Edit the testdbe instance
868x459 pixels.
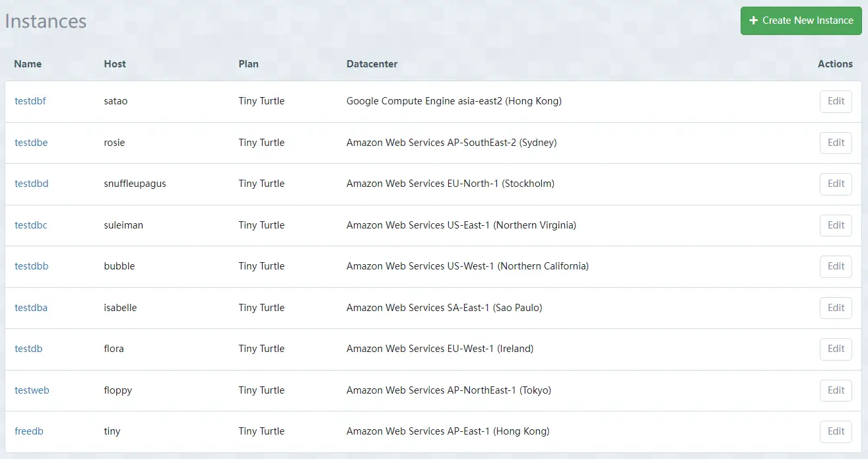pos(836,143)
